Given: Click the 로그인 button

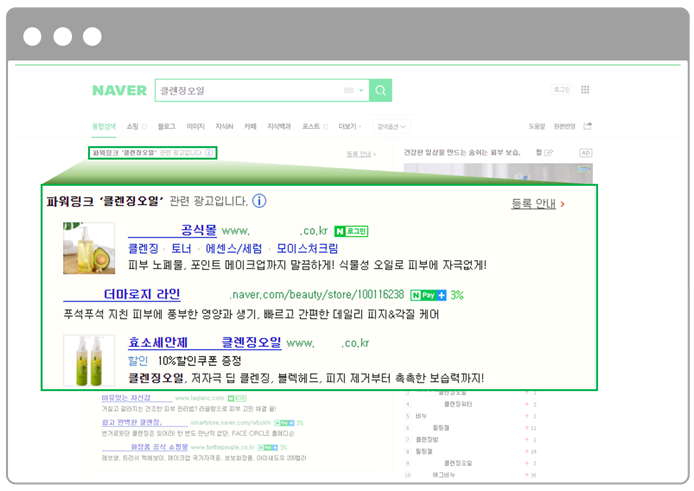Looking at the screenshot, I should pos(562,90).
